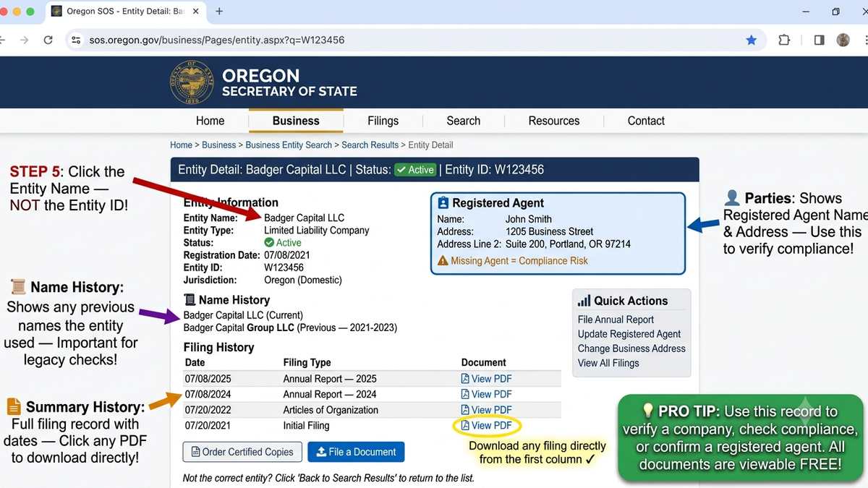868x488 pixels.
Task: Click the Oregon state seal logo
Action: point(191,82)
